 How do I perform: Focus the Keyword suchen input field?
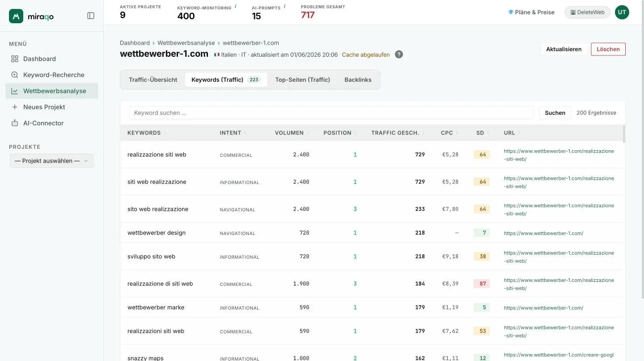pos(331,113)
